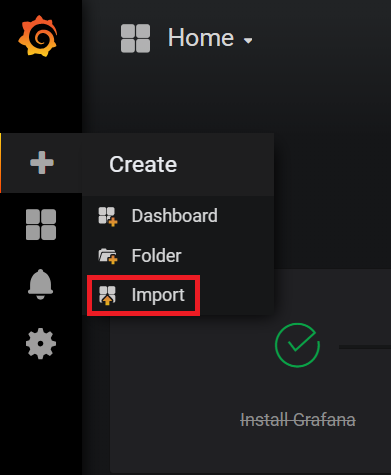The image size is (391, 475).
Task: Click the Install Grafana step link
Action: pos(298,420)
